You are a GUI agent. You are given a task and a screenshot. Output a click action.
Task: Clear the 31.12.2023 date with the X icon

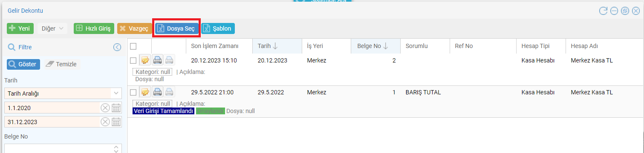click(x=105, y=122)
